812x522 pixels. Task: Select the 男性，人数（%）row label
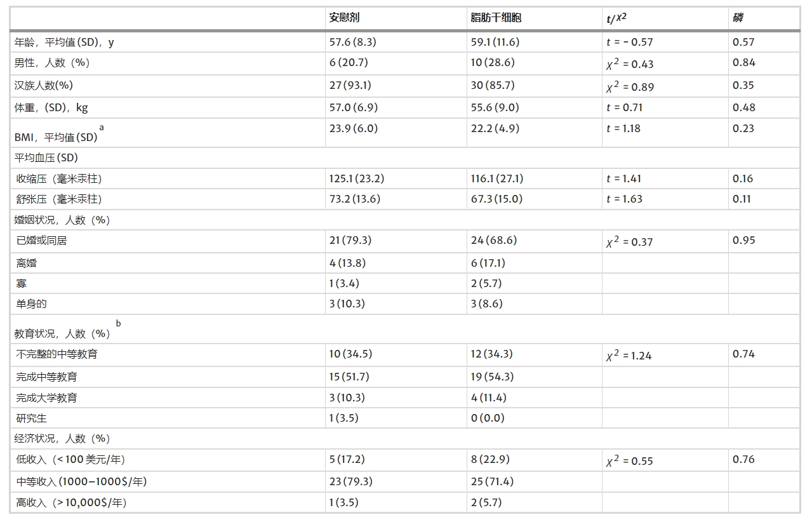[53, 63]
